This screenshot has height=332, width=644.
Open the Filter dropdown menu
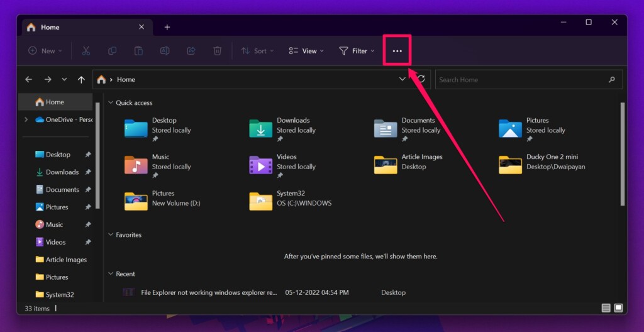pyautogui.click(x=357, y=51)
